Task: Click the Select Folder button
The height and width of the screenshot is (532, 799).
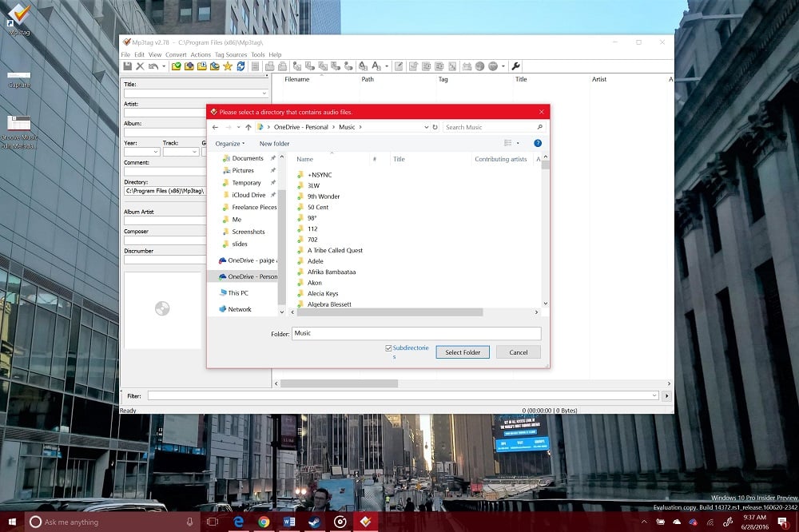Action: (462, 351)
